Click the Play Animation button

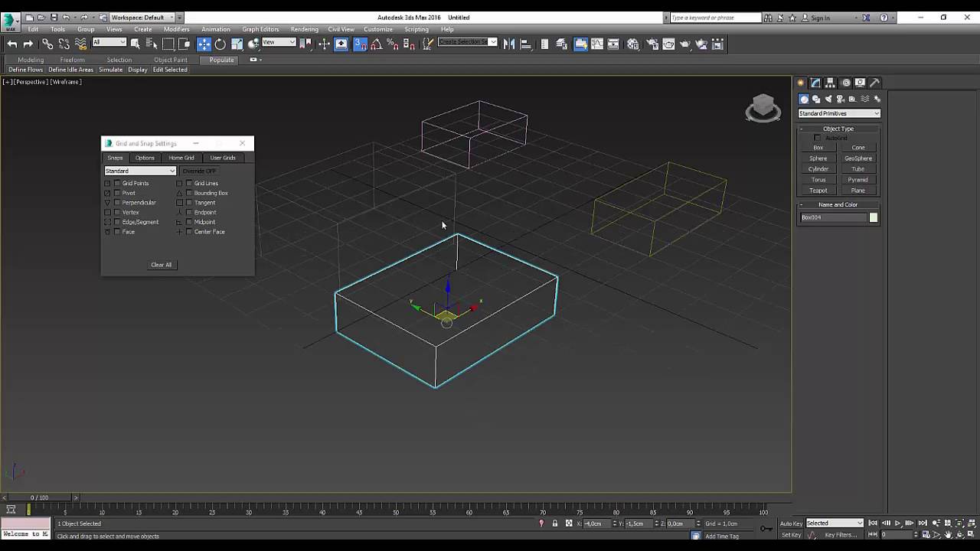pyautogui.click(x=897, y=523)
